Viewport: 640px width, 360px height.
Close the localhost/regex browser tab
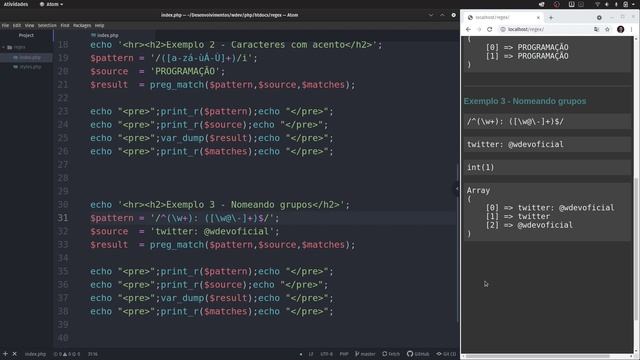pyautogui.click(x=538, y=18)
